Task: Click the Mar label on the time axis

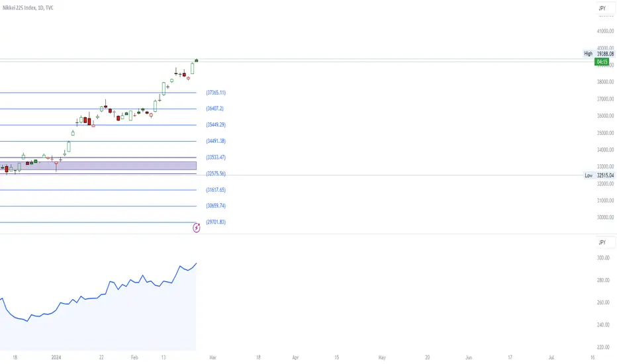Action: 213,357
